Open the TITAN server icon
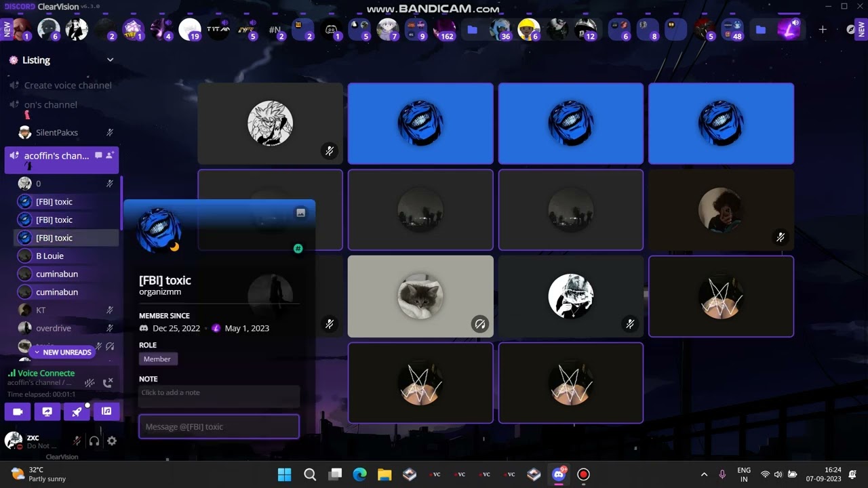 pos(218,29)
